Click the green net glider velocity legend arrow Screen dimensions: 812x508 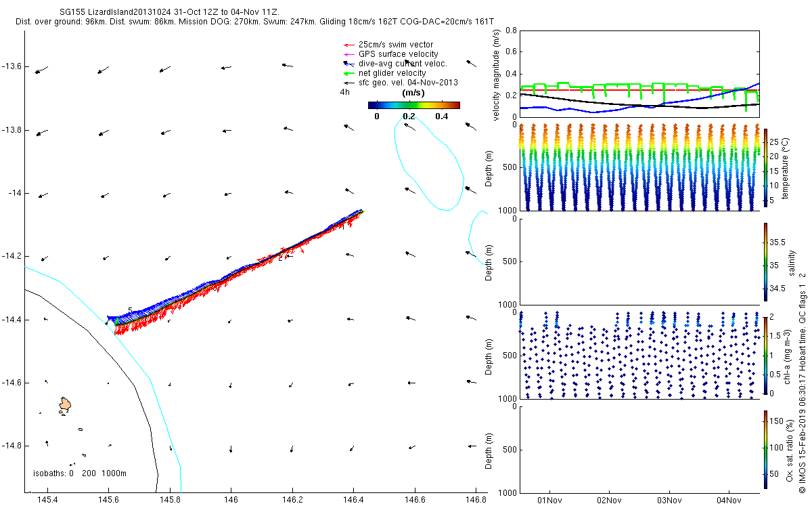(x=349, y=73)
